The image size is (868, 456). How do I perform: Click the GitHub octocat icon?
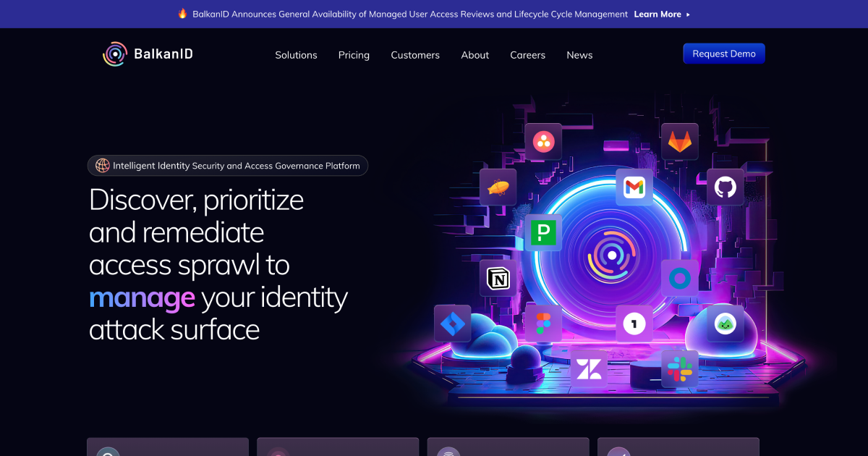pyautogui.click(x=725, y=187)
